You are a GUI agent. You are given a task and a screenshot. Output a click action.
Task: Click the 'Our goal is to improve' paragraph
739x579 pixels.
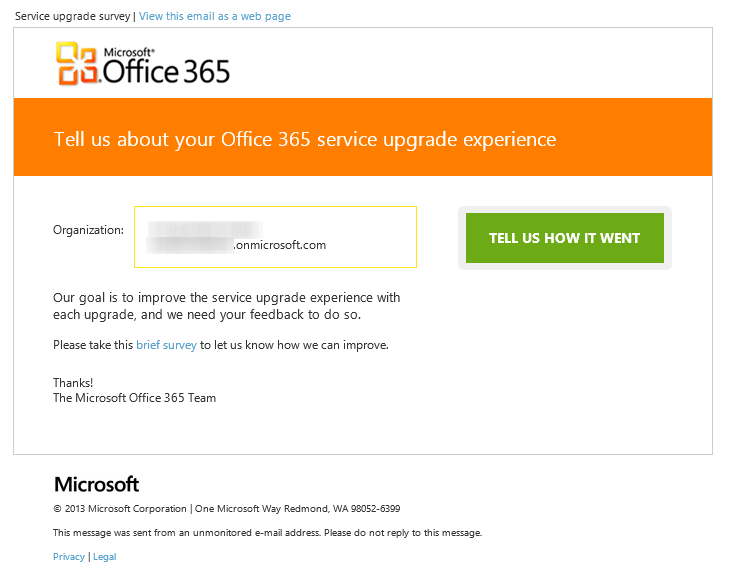(x=226, y=306)
